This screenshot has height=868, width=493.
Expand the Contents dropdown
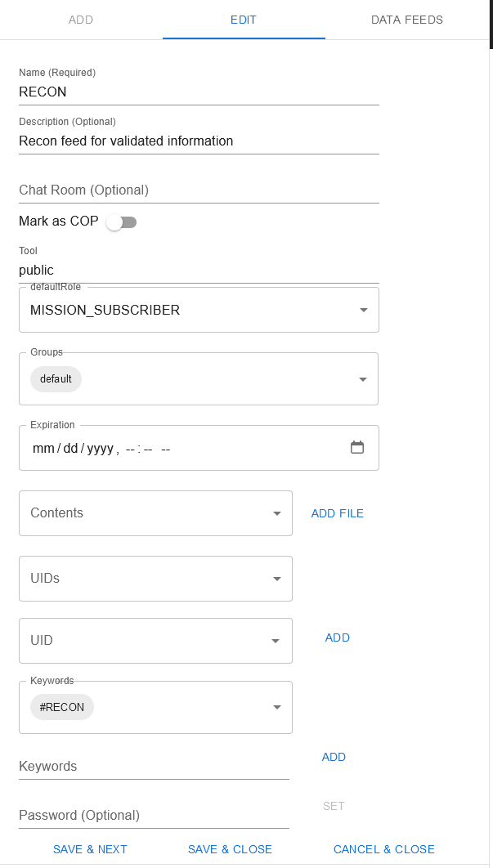276,513
